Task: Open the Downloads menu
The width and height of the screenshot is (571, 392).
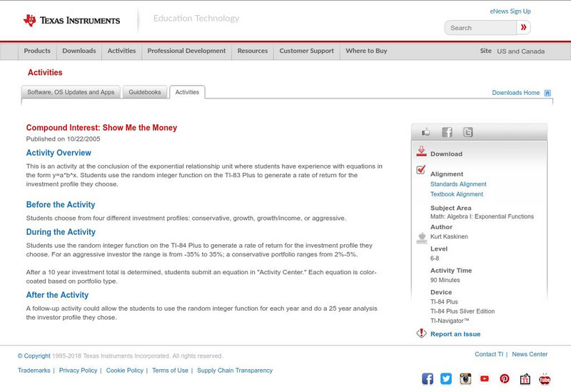Action: (x=79, y=51)
